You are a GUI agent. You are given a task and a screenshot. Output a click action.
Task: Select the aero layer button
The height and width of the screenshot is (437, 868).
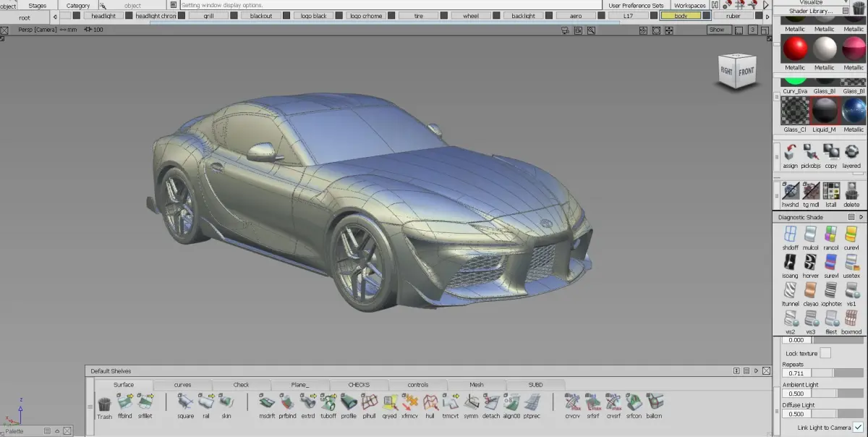(576, 16)
